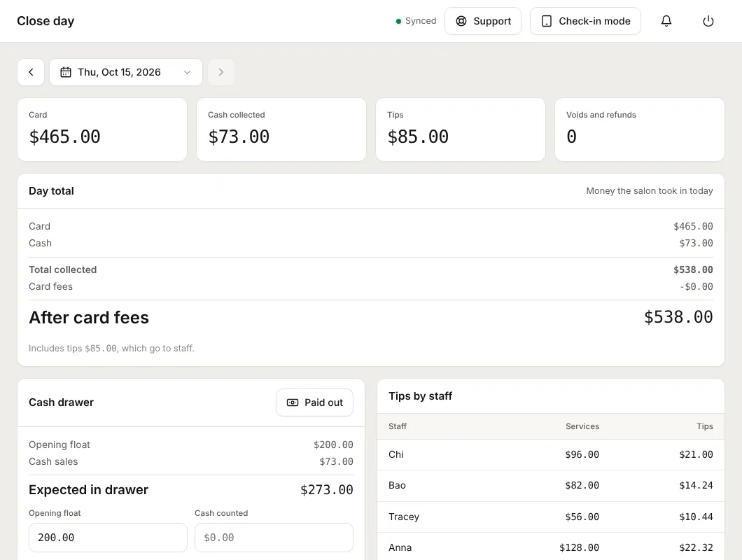The height and width of the screenshot is (560, 742).
Task: Click the Total collected $538.00 amount
Action: click(x=693, y=269)
